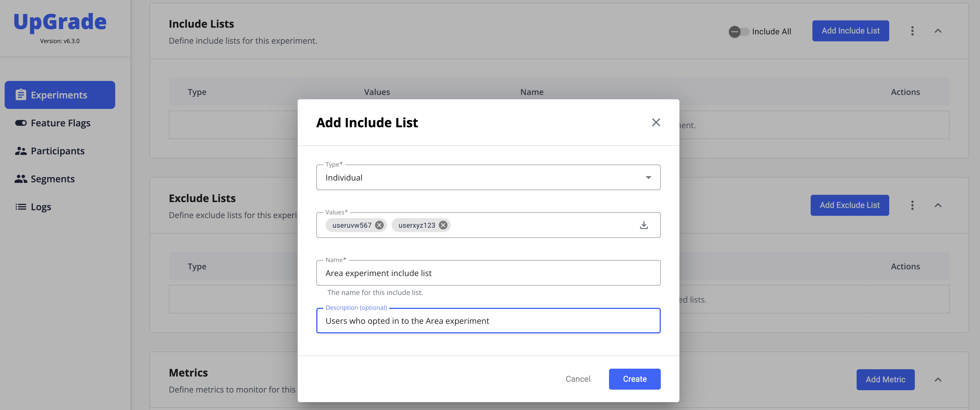Click the Logs list icon
This screenshot has height=410, width=980.
point(21,207)
